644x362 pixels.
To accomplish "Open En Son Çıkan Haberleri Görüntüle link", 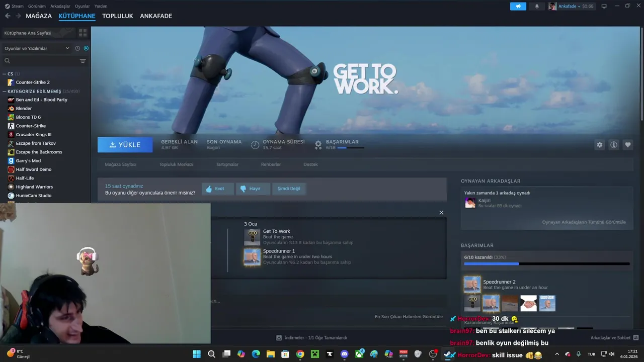I will click(409, 317).
